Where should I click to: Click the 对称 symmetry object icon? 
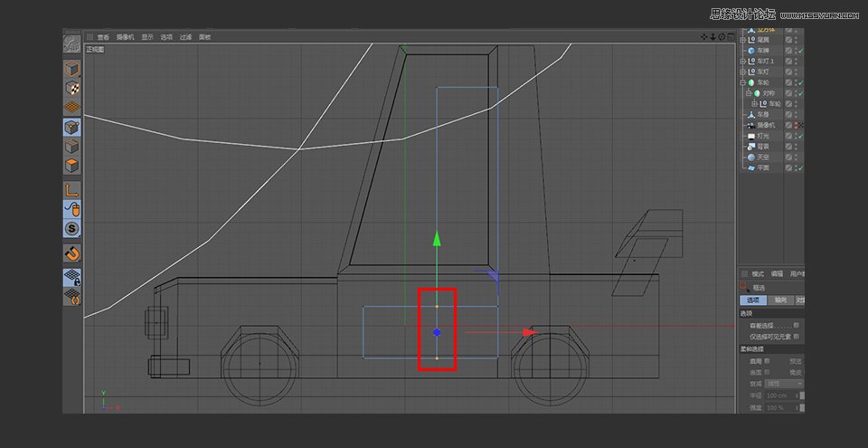[758, 93]
